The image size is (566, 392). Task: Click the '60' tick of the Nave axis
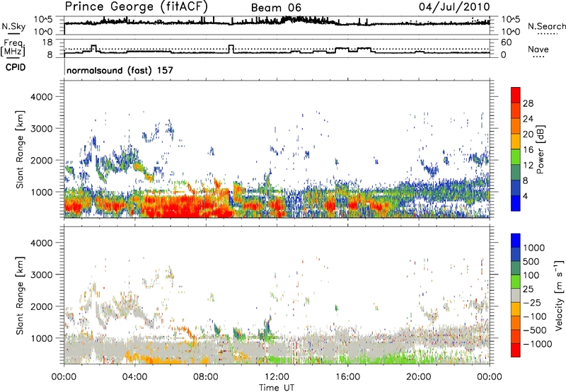click(x=506, y=42)
